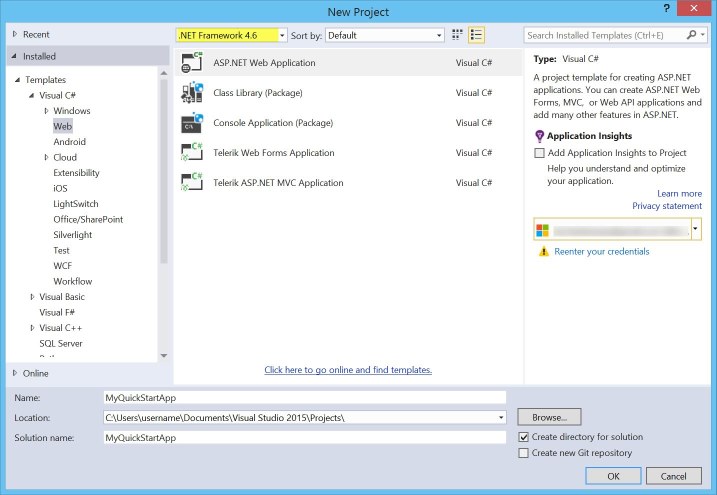Expand the Visual Basic tree node

click(x=32, y=297)
